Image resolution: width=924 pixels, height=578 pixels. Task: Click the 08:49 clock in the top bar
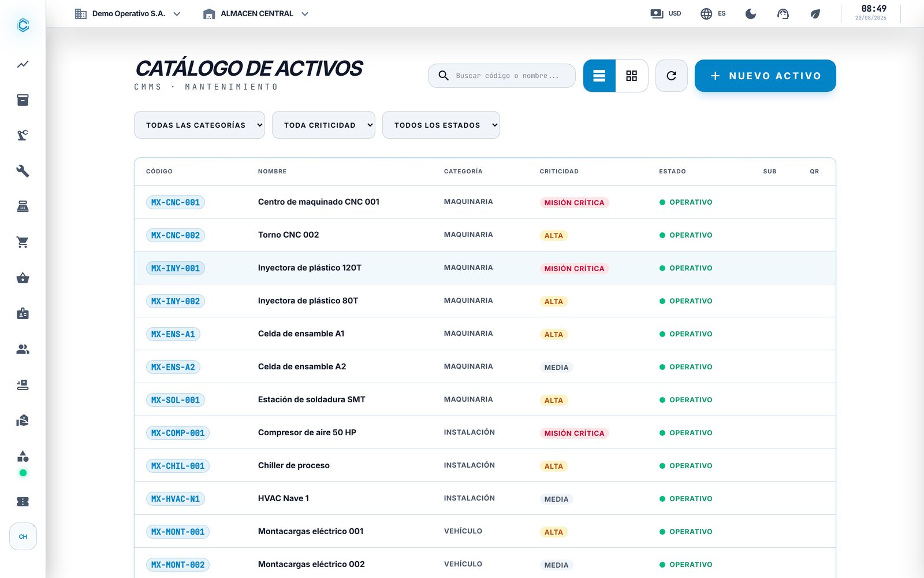(x=874, y=9)
